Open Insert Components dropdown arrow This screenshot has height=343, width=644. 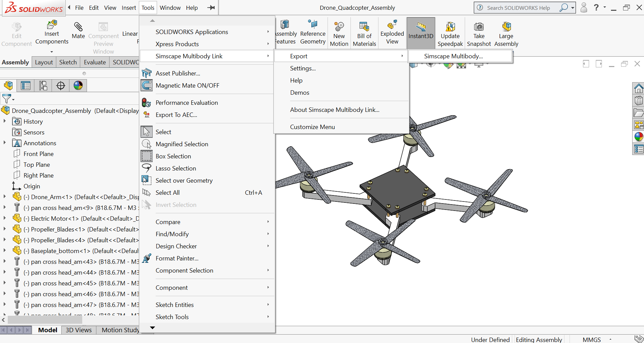tap(52, 52)
